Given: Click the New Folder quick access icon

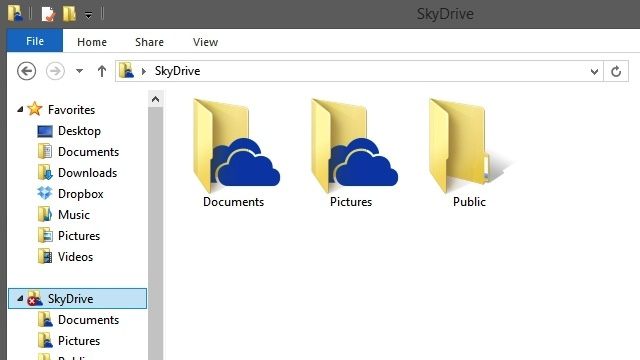Looking at the screenshot, I should 69,13.
